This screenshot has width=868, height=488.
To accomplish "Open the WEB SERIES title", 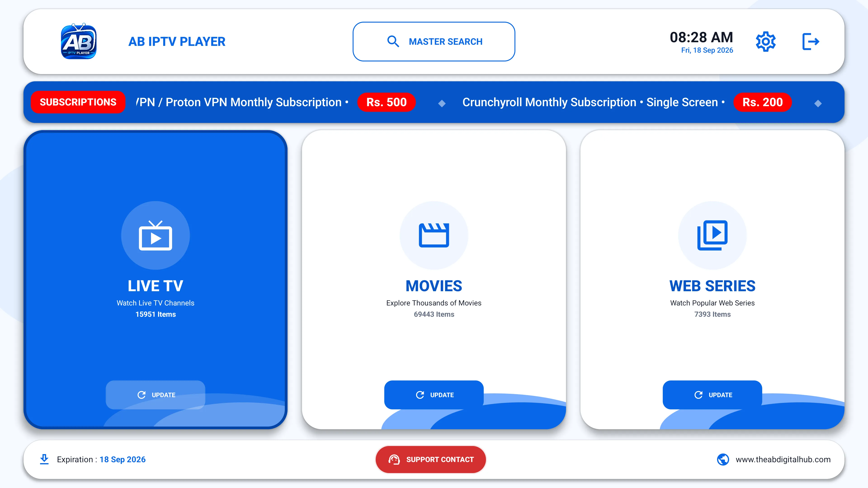I will (x=712, y=286).
